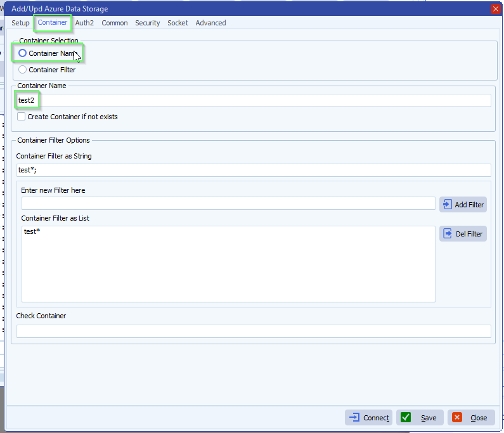
Task: Select the test* entry in filter list
Action: (x=32, y=231)
